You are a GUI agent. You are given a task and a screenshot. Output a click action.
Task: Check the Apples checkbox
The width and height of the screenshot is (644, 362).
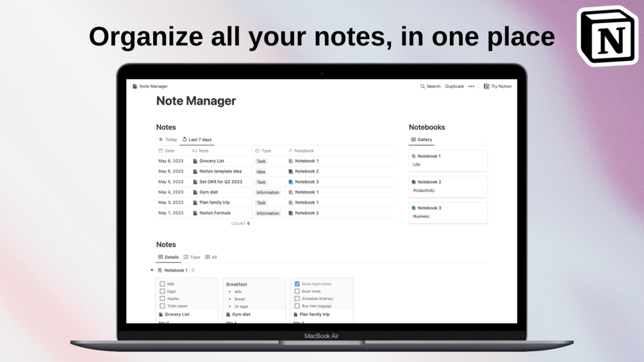click(162, 299)
